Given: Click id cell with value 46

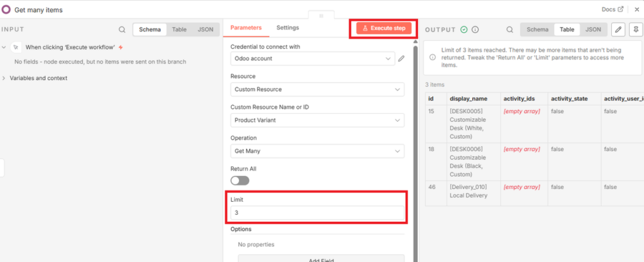Looking at the screenshot, I should tap(436, 193).
